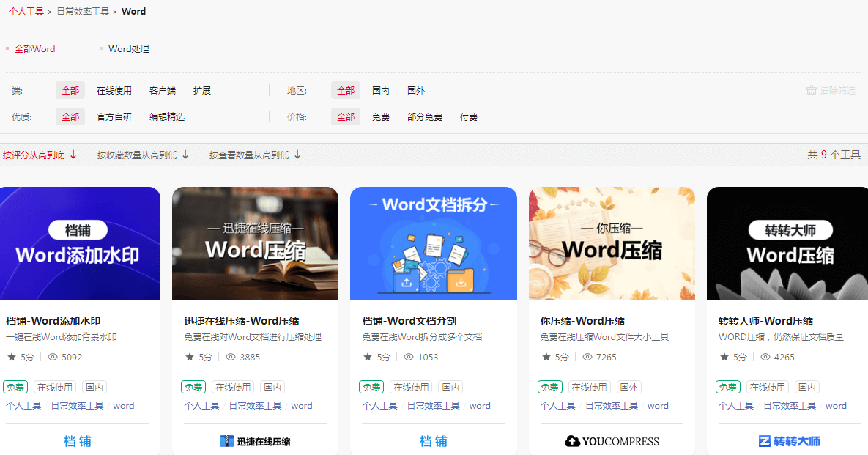Image resolution: width=868 pixels, height=455 pixels.
Task: Select the 全部Word tab
Action: (34, 48)
